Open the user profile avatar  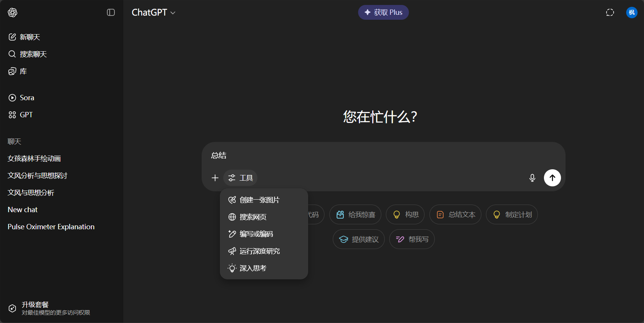631,13
